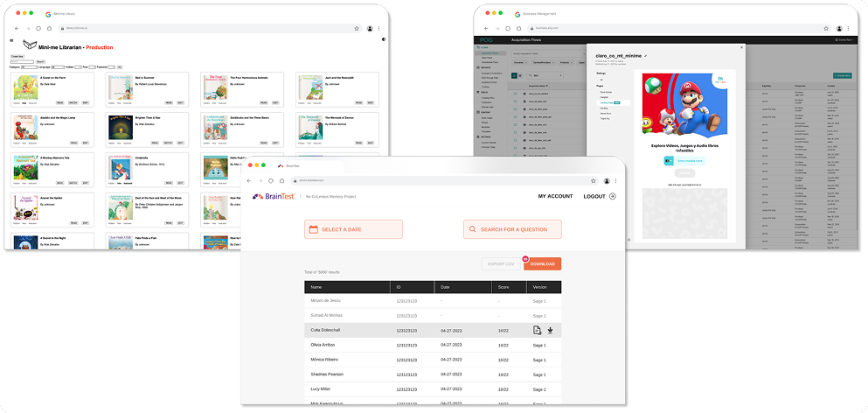The height and width of the screenshot is (413, 868).
Task: Click the Search for a Question field
Action: tap(512, 229)
